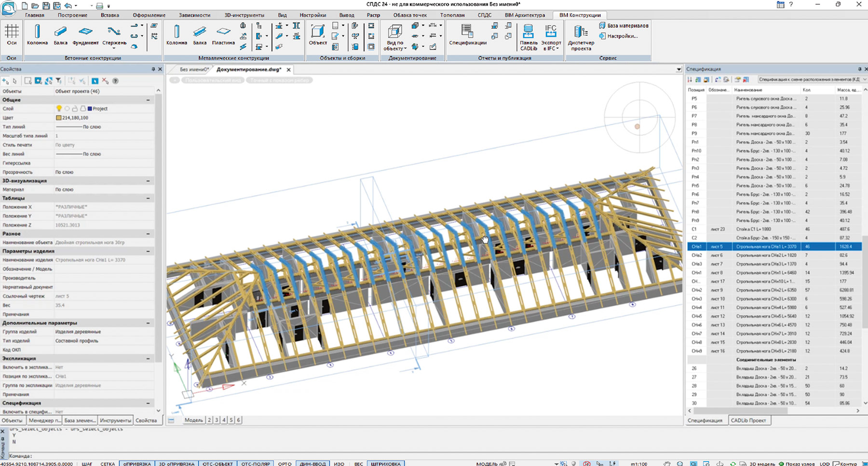Toggle 3D оПРИВЯЗКА mode

tap(176, 464)
